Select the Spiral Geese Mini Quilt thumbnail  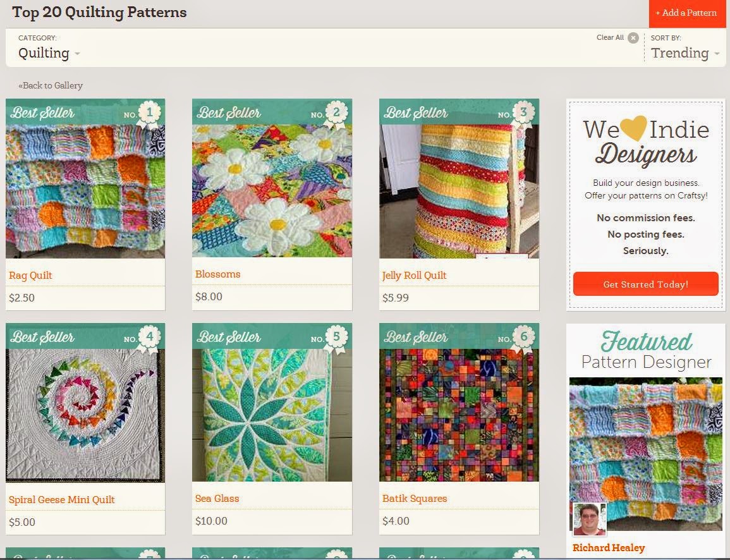tap(85, 415)
